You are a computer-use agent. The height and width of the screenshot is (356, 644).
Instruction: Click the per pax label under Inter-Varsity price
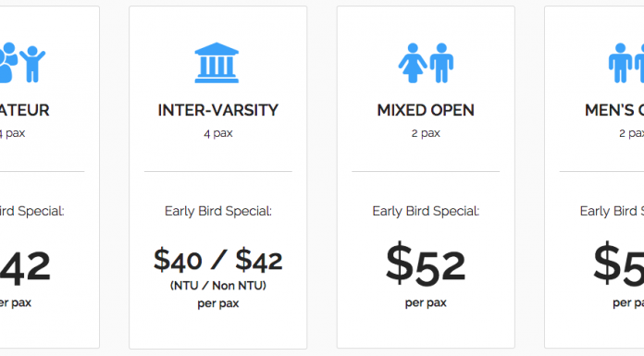(x=218, y=303)
